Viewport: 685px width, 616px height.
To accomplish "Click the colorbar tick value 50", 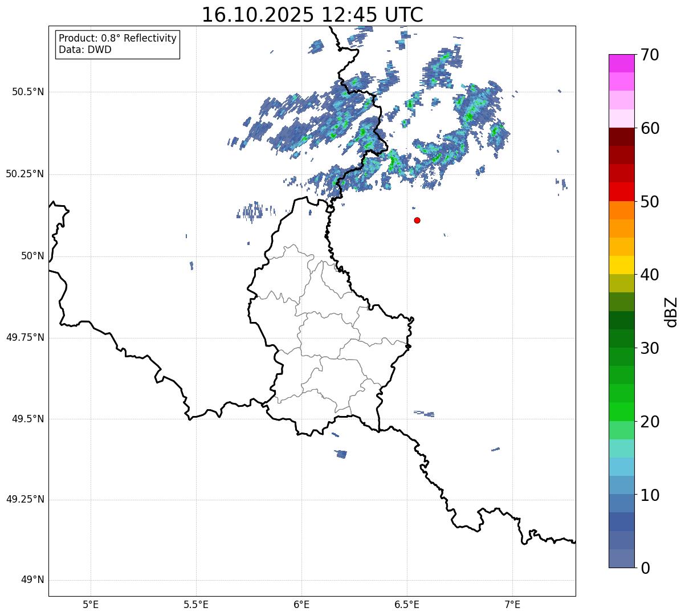I will (x=650, y=202).
